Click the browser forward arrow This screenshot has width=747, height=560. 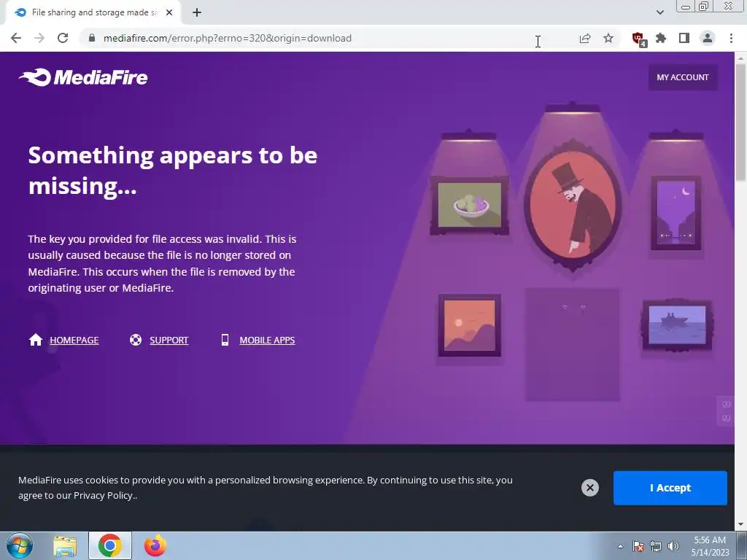click(x=39, y=38)
